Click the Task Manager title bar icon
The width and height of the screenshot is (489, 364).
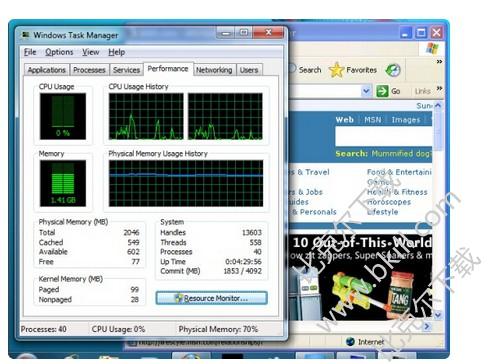click(x=25, y=35)
